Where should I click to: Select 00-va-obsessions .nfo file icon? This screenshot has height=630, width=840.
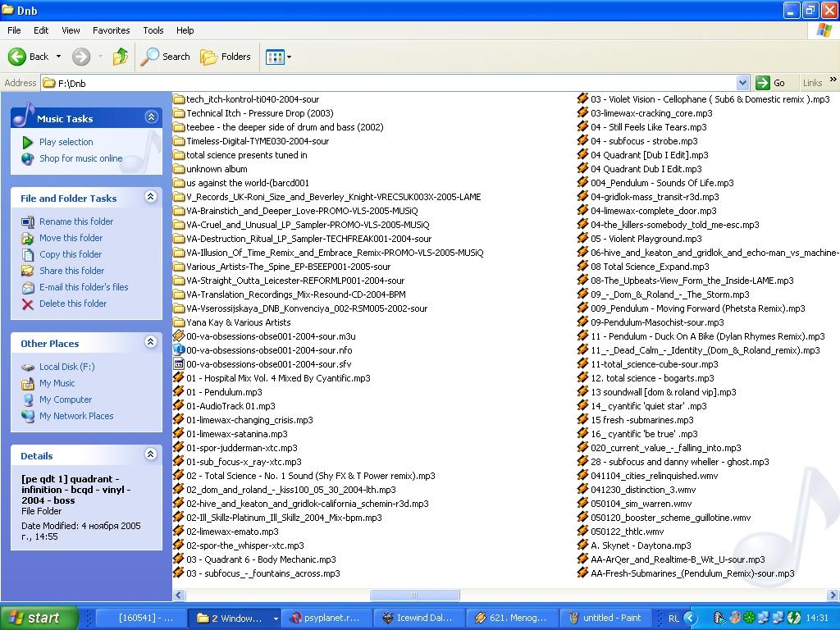[x=179, y=350]
